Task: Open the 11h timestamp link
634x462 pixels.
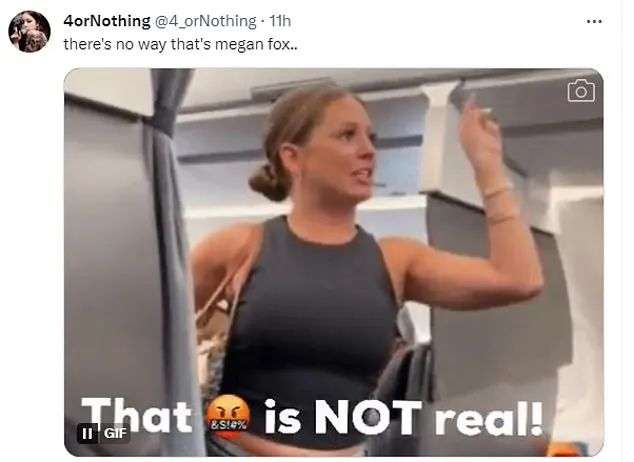Action: click(x=280, y=21)
